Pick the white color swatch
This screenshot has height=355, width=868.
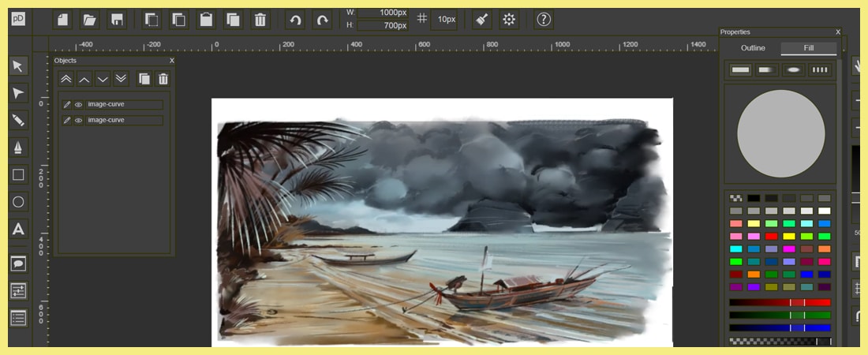click(825, 211)
